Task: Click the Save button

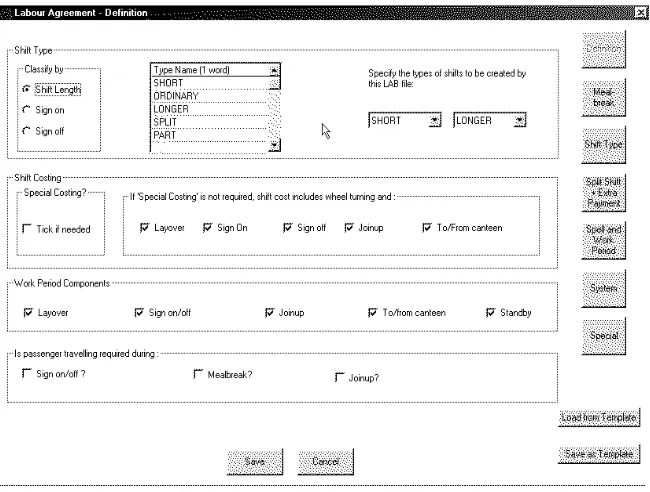Action: [255, 461]
